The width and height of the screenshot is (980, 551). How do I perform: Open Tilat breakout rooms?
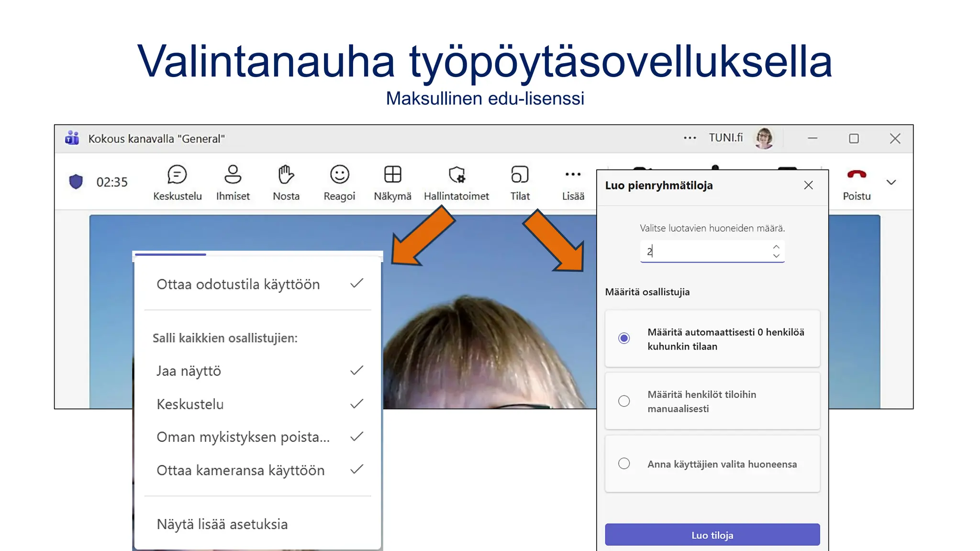pyautogui.click(x=520, y=183)
